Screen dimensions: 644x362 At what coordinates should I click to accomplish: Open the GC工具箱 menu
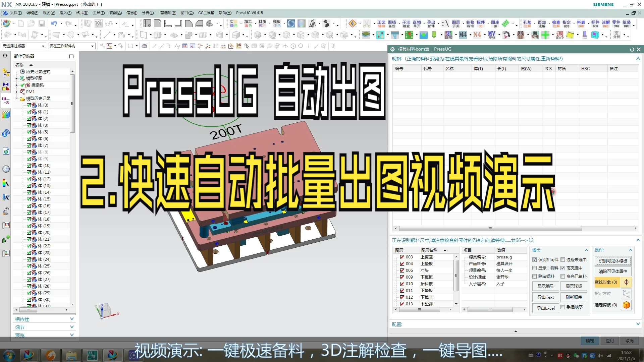tap(206, 13)
